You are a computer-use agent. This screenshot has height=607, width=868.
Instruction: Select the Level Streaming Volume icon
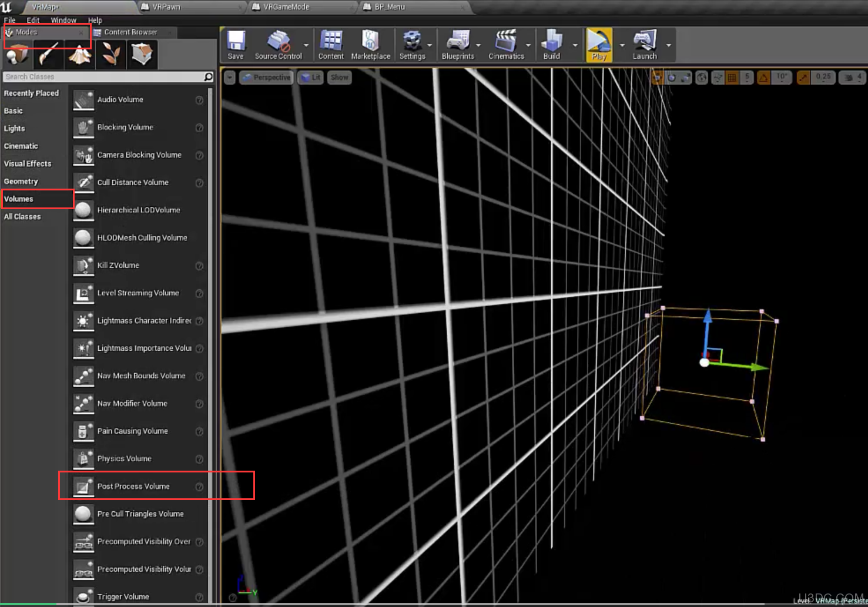83,293
